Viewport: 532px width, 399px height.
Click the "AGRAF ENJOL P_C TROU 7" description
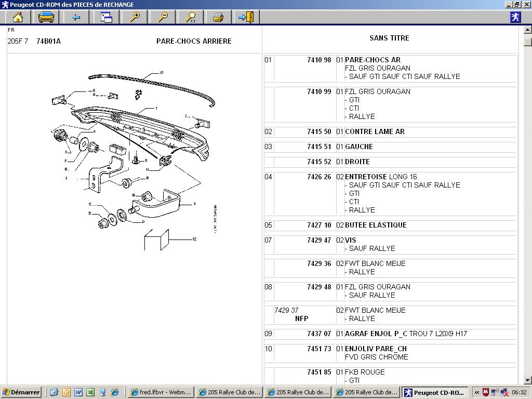(389, 334)
